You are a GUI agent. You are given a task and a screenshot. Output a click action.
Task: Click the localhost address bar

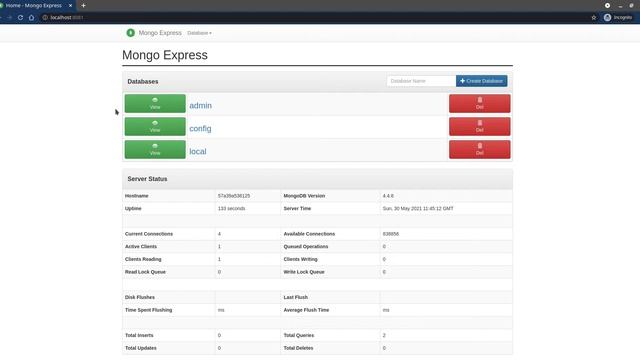click(x=314, y=18)
